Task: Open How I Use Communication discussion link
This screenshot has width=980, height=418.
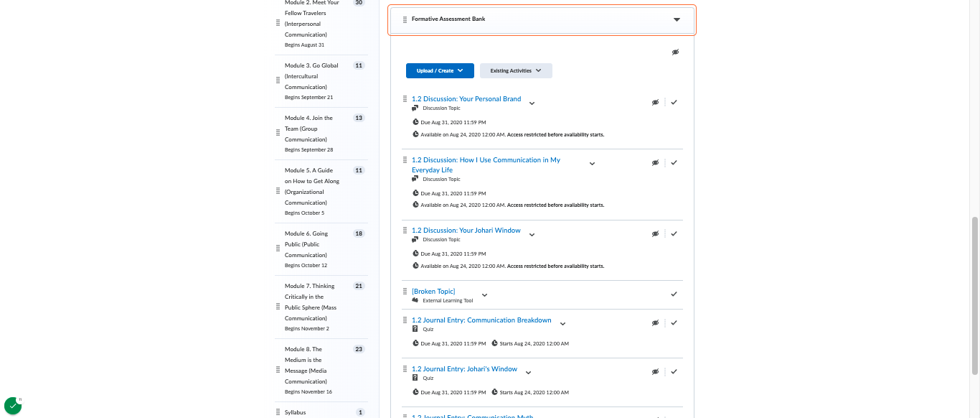Action: (486, 165)
